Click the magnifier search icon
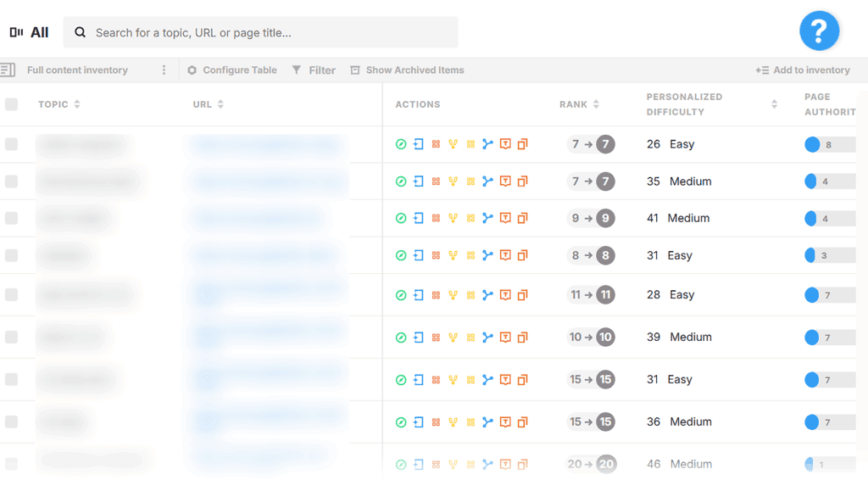Screen dimensions: 868x480 point(81,32)
